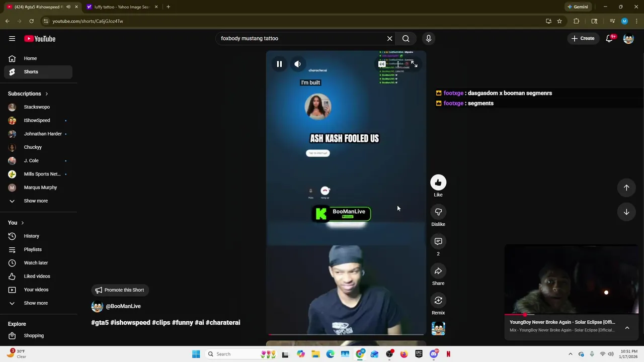Open Johnathan Harder subscription

pyautogui.click(x=38, y=134)
